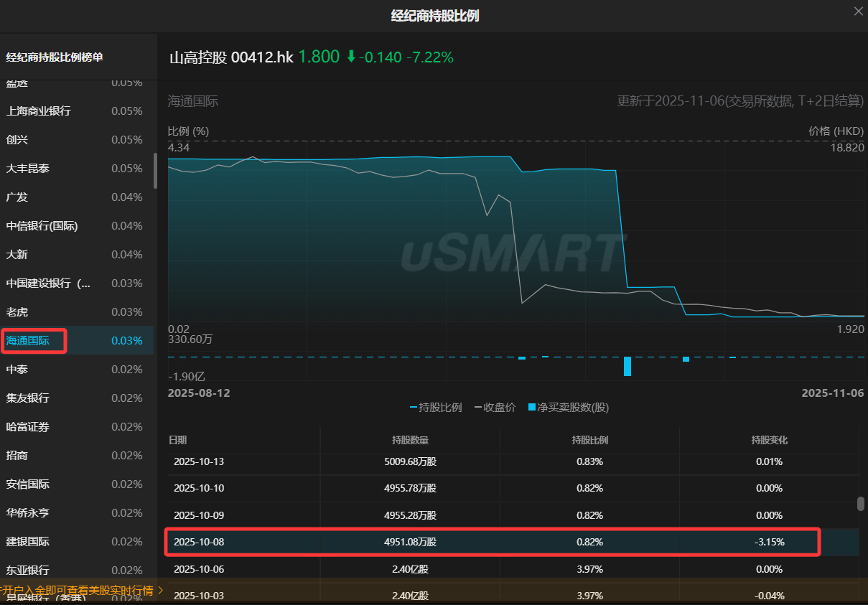
Task: Select 海通国际 broker row
Action: [77, 341]
